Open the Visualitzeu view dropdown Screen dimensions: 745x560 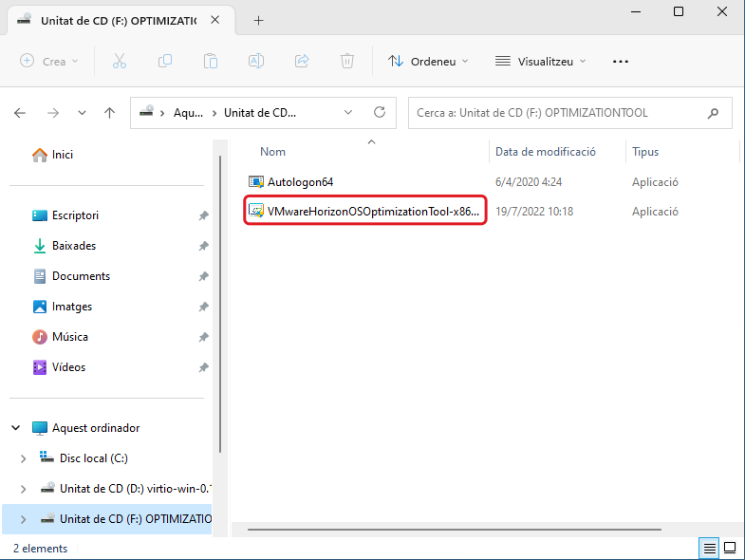(540, 61)
